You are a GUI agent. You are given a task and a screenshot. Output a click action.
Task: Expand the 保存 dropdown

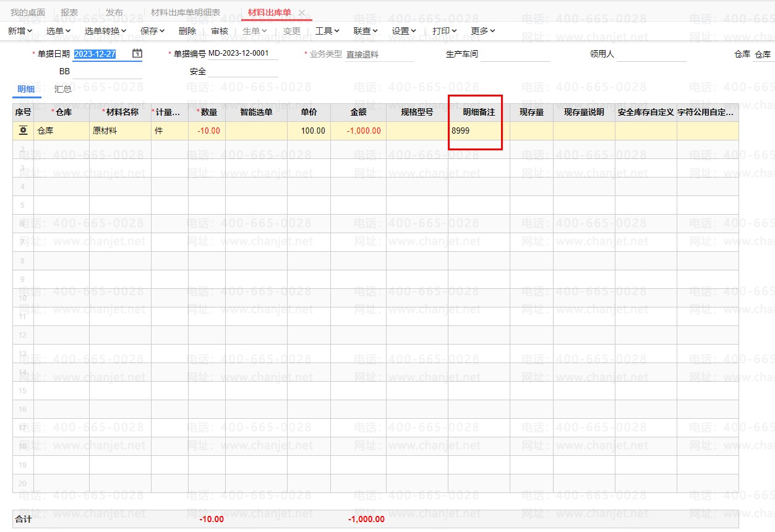click(x=152, y=30)
